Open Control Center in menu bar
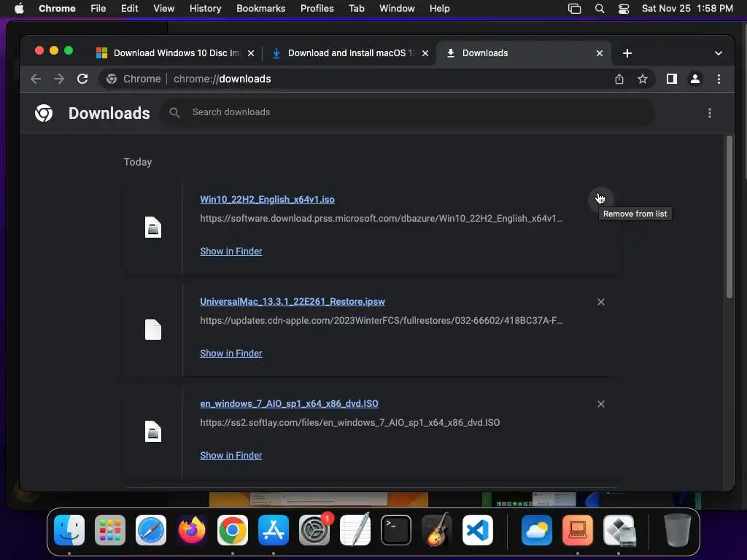This screenshot has height=560, width=747. tap(624, 9)
